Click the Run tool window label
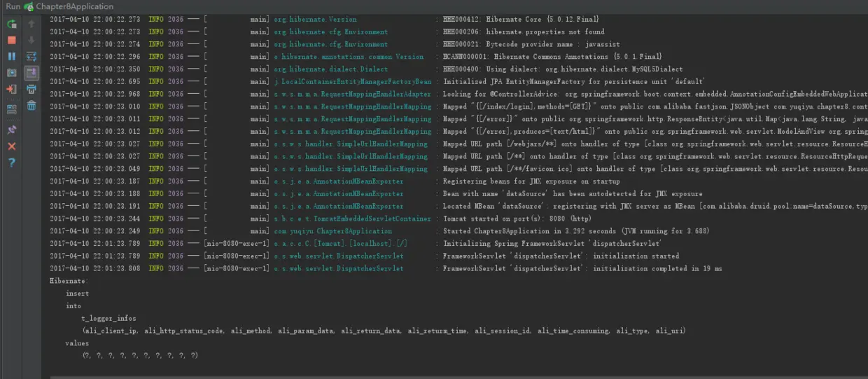 click(13, 6)
